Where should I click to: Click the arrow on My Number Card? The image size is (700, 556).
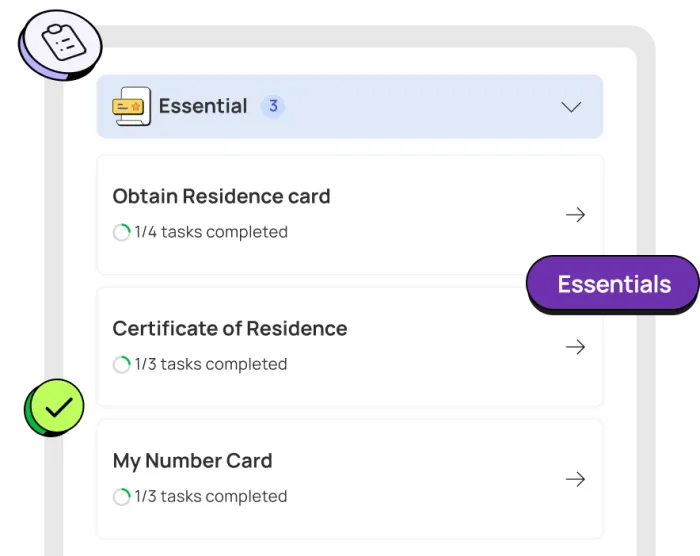coord(575,479)
